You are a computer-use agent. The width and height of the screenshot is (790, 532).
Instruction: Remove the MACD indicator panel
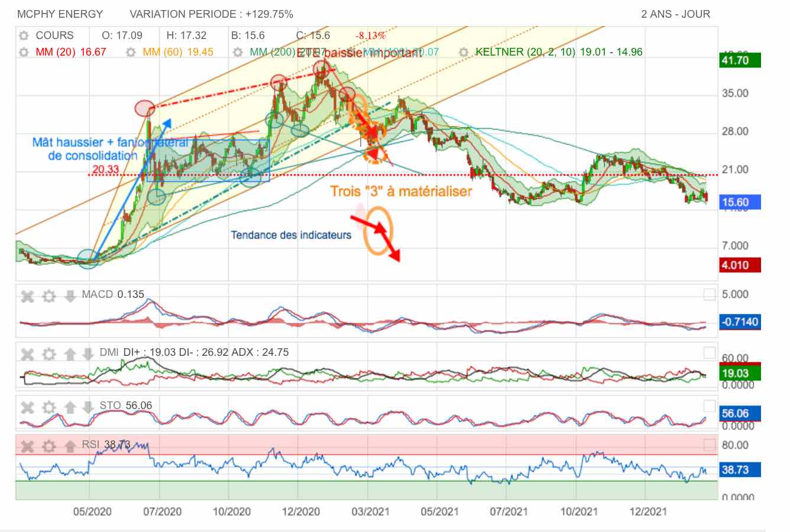tap(28, 296)
